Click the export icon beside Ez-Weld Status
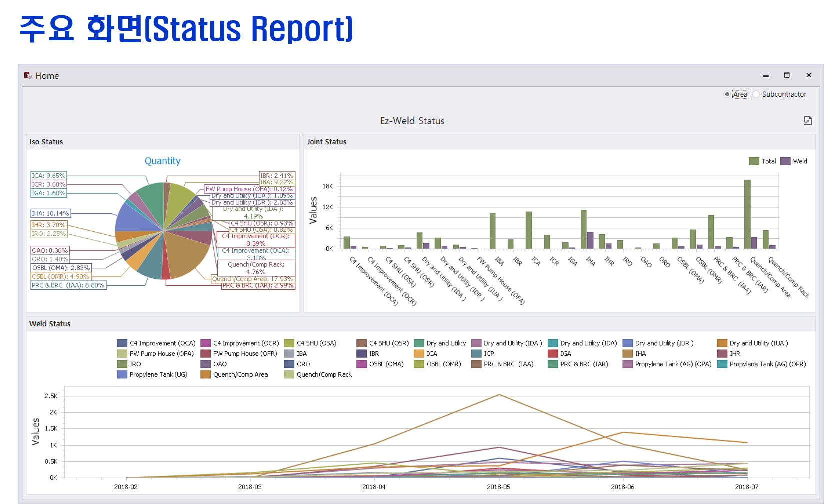Screen dimensions: 824x504 click(807, 120)
